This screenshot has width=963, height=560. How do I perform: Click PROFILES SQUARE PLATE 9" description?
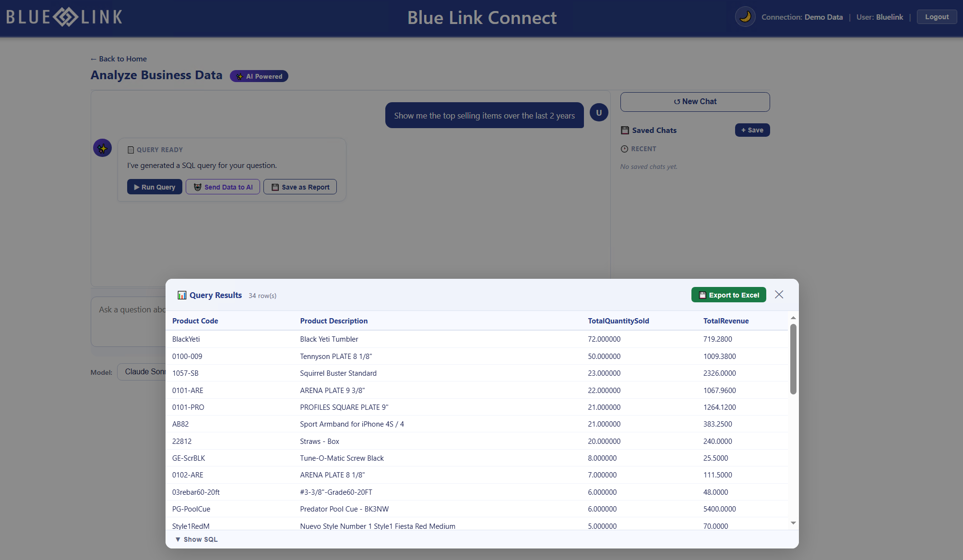tap(344, 407)
